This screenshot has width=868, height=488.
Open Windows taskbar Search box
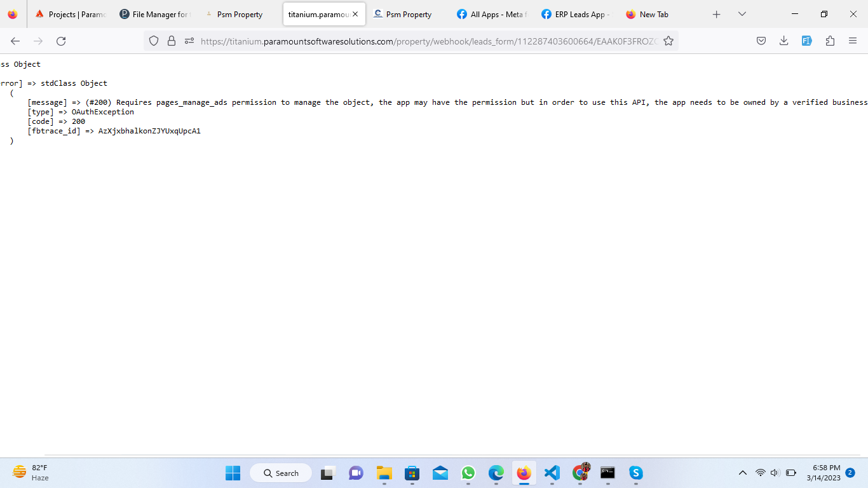coord(280,473)
